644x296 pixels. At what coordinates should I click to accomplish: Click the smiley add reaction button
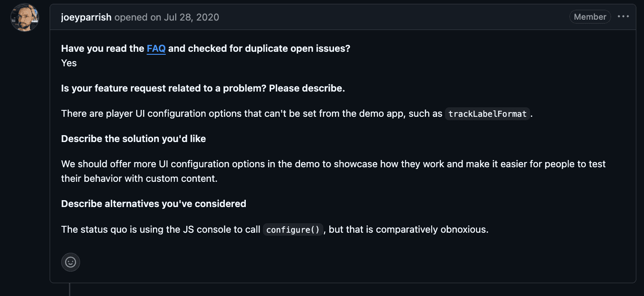pyautogui.click(x=71, y=262)
